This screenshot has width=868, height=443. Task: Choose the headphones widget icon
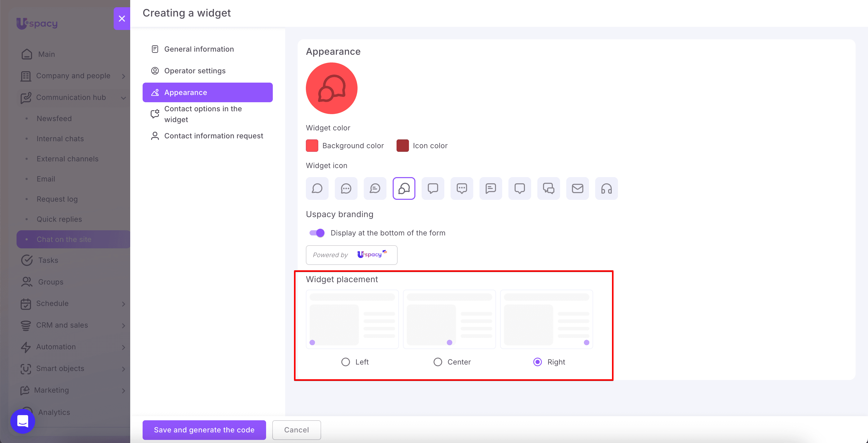[607, 188]
